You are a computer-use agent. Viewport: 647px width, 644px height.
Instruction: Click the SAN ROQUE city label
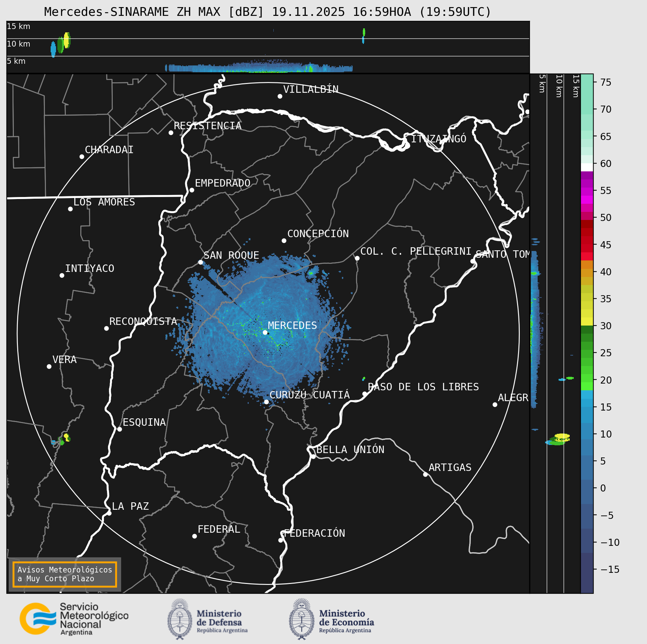[231, 255]
